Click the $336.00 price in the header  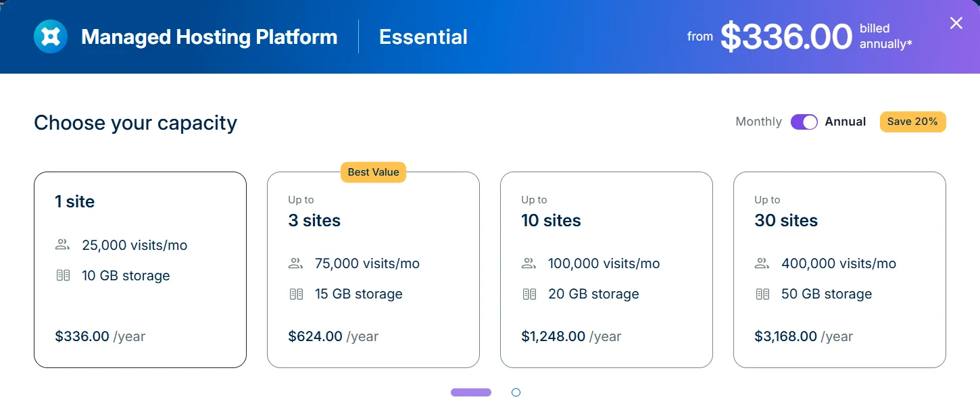786,36
